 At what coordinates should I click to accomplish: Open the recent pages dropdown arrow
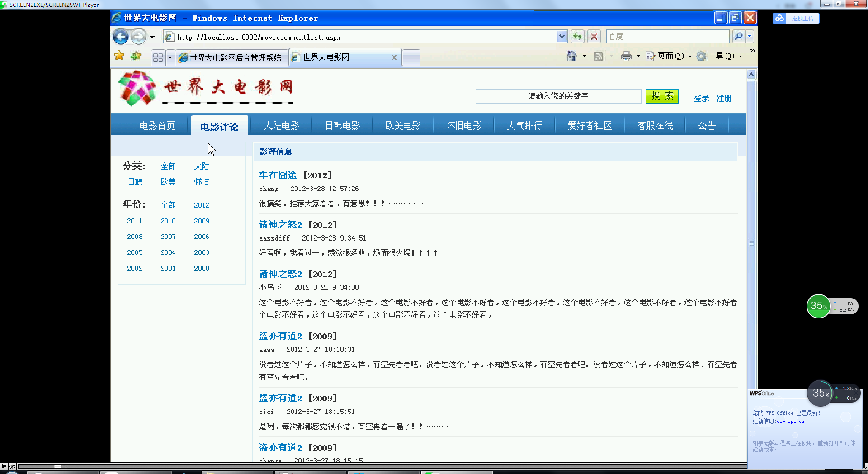(x=152, y=37)
